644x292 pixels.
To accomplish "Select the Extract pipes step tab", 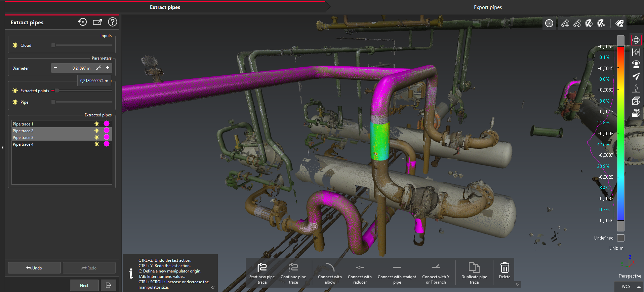I will click(x=165, y=7).
